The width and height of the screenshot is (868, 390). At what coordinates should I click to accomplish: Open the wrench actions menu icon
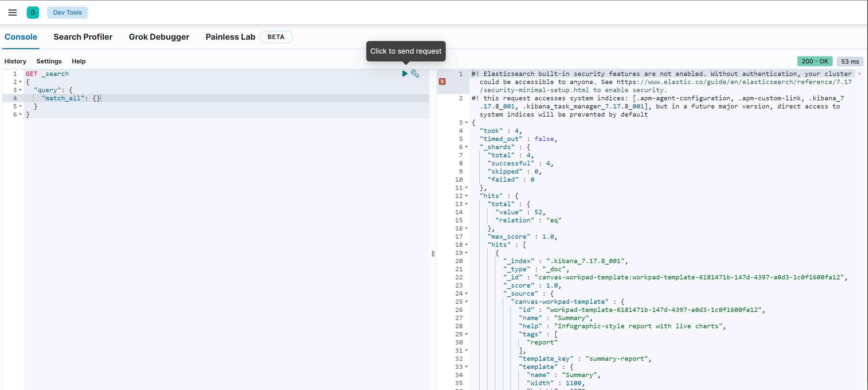click(x=415, y=74)
